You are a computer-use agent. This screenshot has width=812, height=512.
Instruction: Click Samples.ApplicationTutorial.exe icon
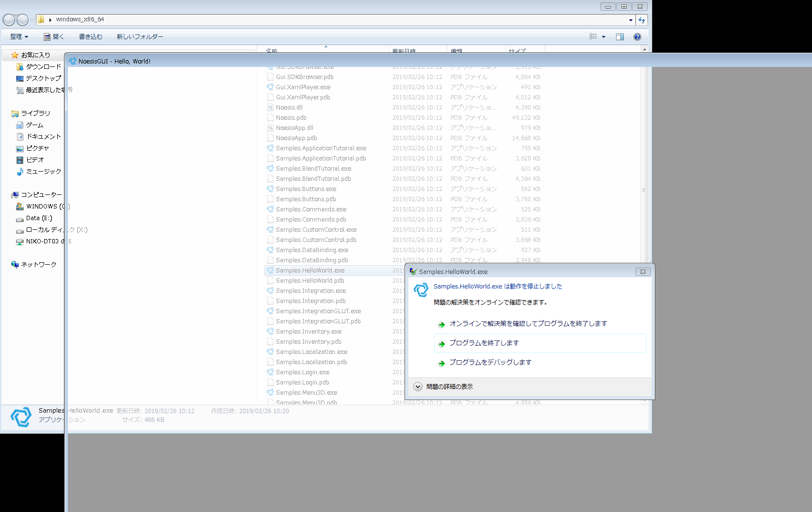[270, 148]
